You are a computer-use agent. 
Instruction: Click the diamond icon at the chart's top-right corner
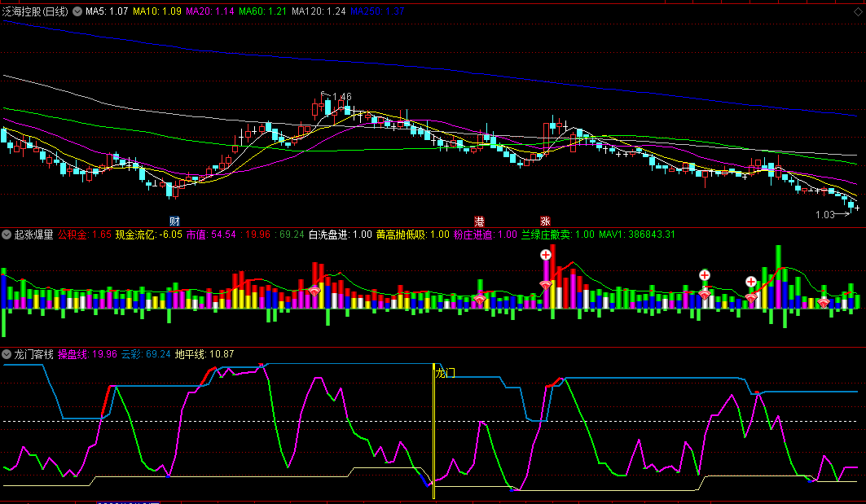click(x=858, y=11)
